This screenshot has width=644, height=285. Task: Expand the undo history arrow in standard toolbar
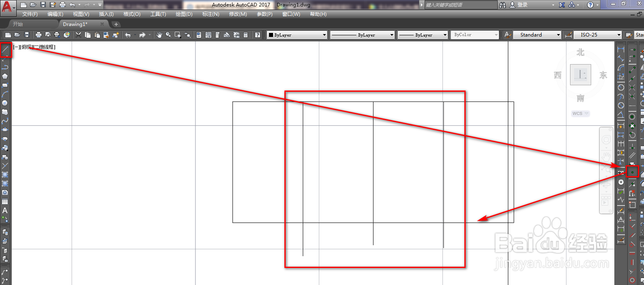pyautogui.click(x=134, y=35)
